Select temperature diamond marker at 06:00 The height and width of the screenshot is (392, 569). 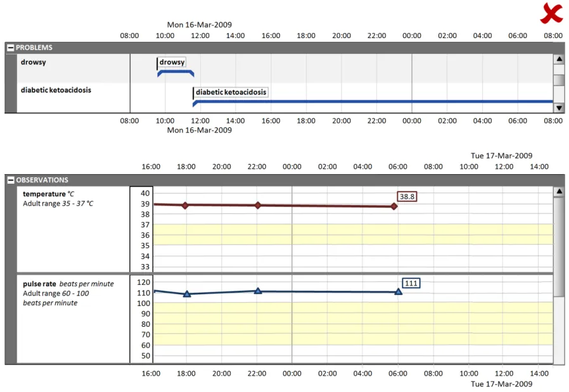[393, 206]
